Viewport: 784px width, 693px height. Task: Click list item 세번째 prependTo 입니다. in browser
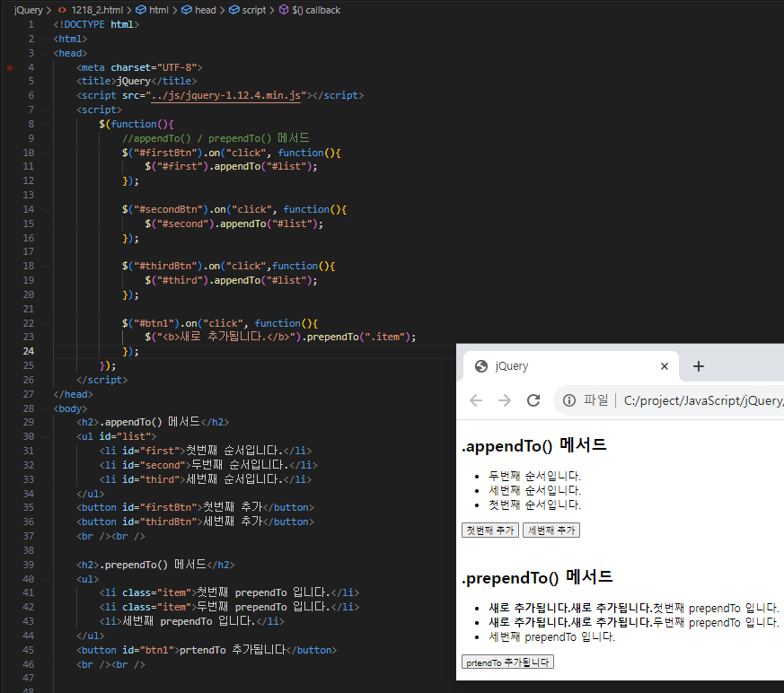point(552,637)
